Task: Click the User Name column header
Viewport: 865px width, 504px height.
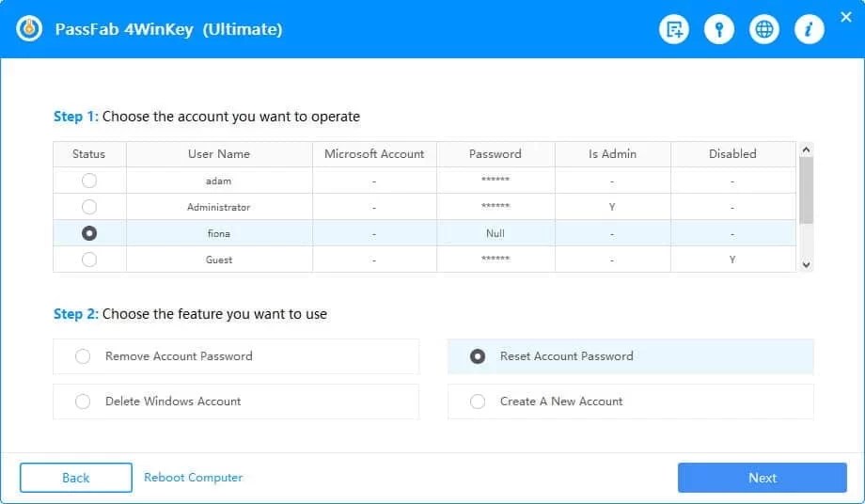Action: coord(219,154)
